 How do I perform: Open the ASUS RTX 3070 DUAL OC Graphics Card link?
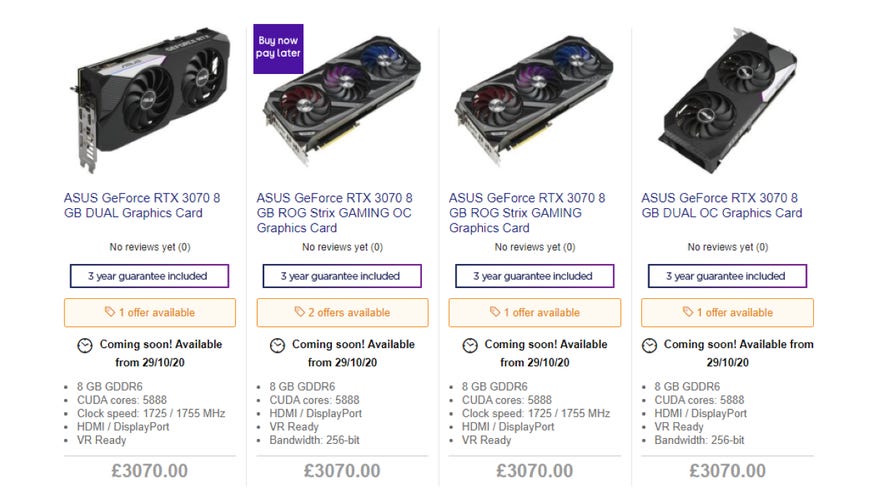click(720, 205)
